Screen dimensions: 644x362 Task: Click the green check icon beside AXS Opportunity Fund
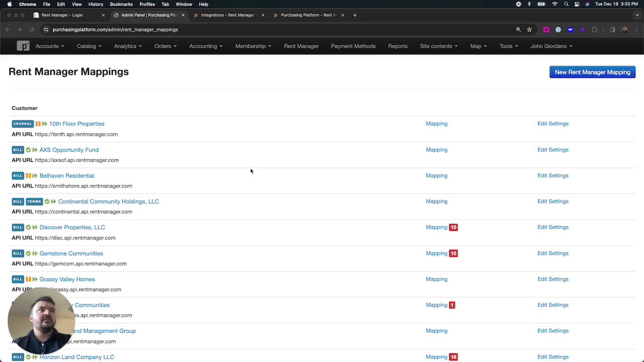(x=28, y=150)
